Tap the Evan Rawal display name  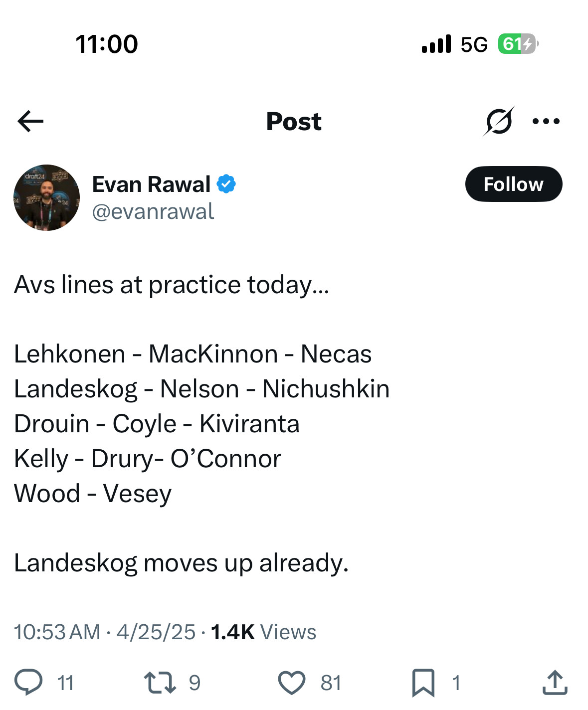pos(151,184)
